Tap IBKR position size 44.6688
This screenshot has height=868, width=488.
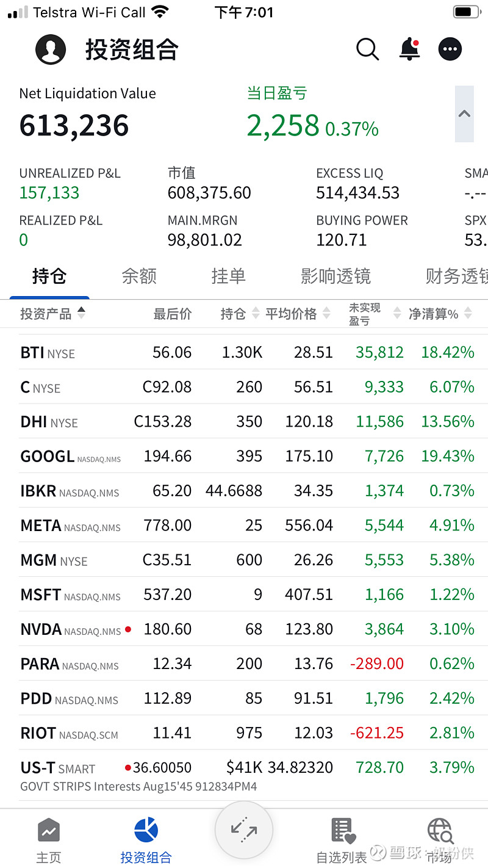[234, 491]
